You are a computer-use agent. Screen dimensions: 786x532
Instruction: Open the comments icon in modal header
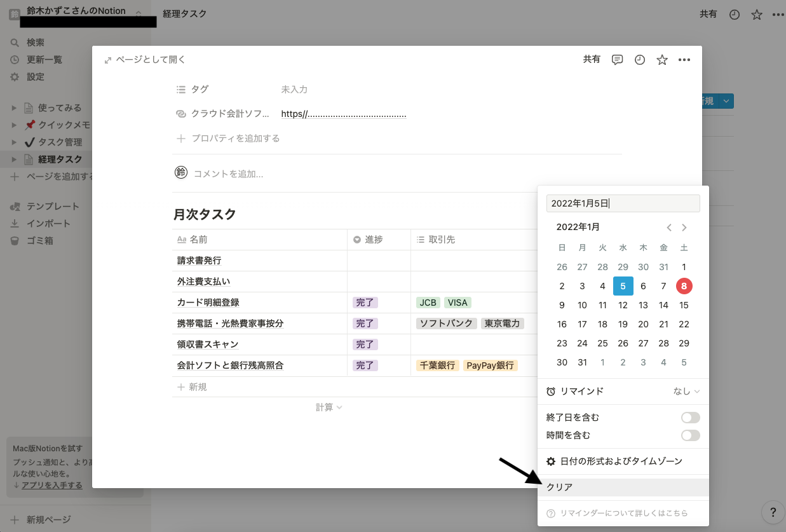[x=617, y=60]
